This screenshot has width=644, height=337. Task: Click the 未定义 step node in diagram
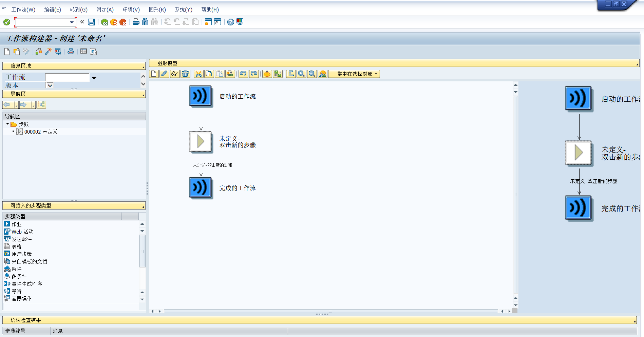click(x=201, y=142)
